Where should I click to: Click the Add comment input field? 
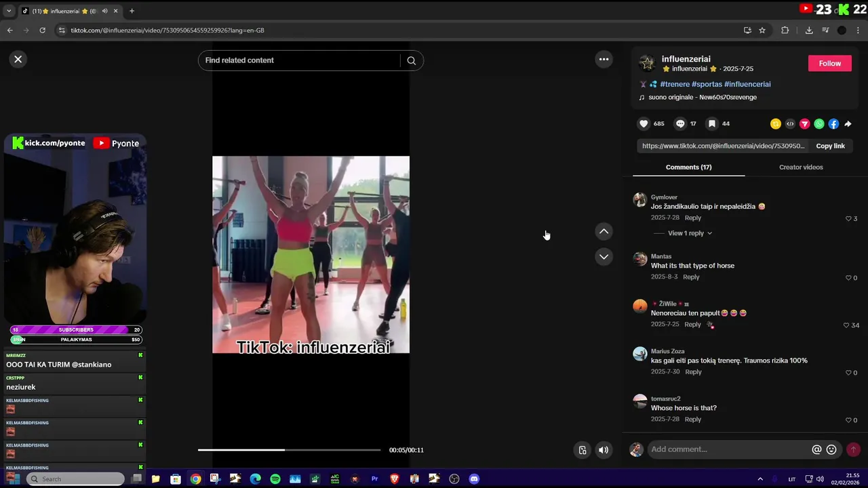click(x=729, y=449)
